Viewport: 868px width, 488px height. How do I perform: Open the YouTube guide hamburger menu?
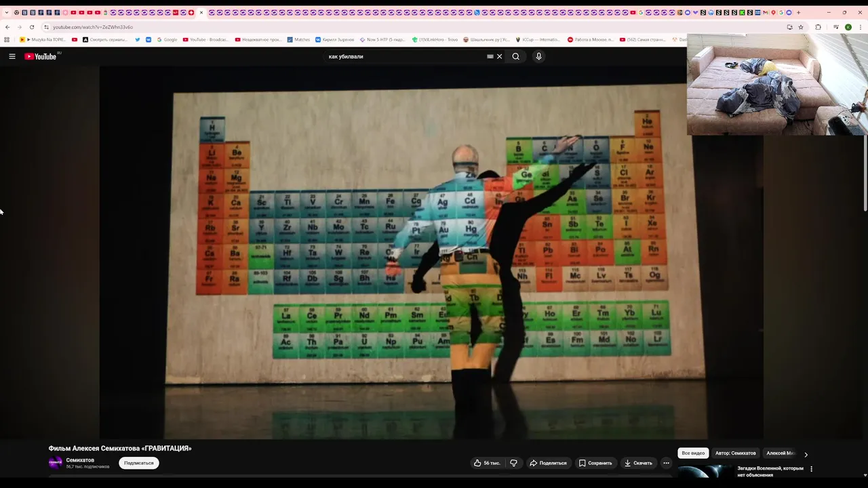12,56
